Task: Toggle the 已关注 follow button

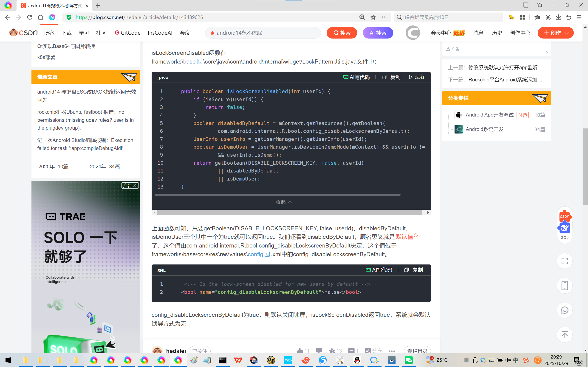Action: click(x=199, y=351)
